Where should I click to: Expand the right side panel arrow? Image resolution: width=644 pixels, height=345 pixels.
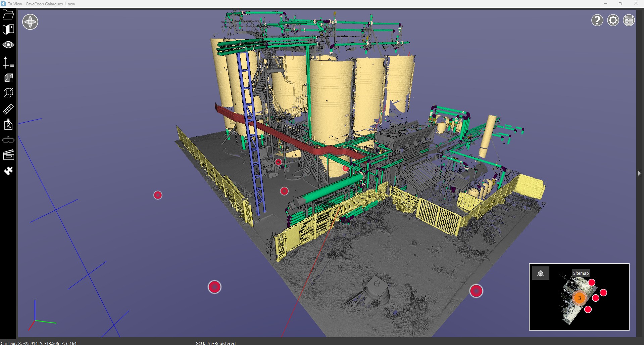(640, 173)
